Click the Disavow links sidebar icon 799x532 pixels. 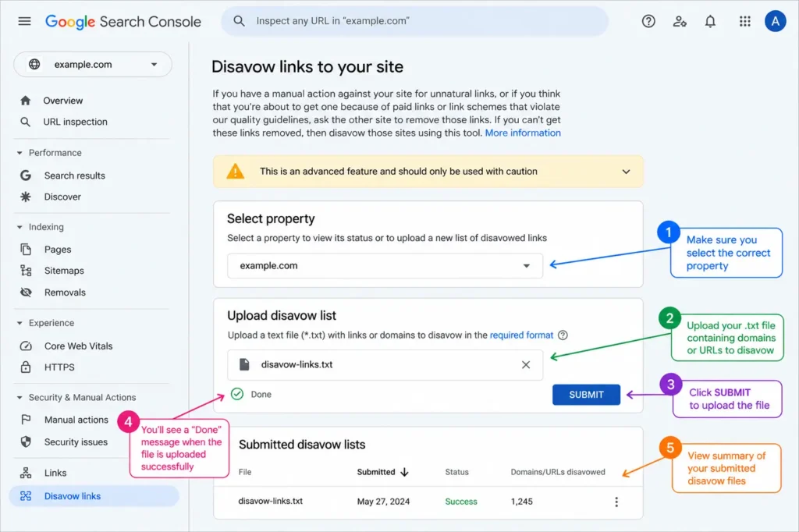26,496
